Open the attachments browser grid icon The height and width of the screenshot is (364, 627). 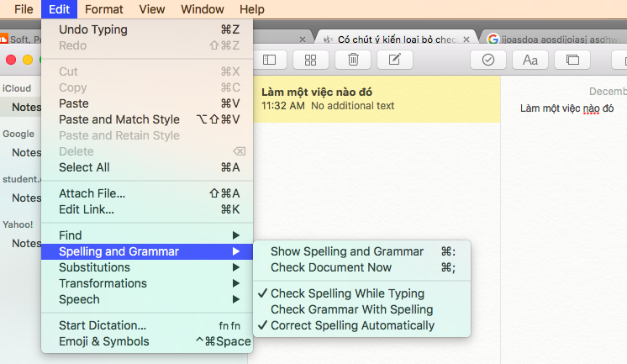click(x=310, y=60)
